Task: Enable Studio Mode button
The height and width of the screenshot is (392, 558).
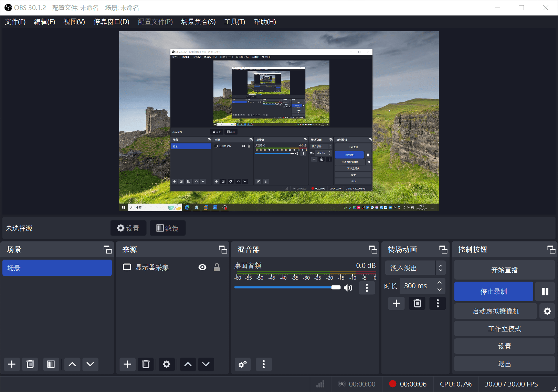Action: click(505, 329)
